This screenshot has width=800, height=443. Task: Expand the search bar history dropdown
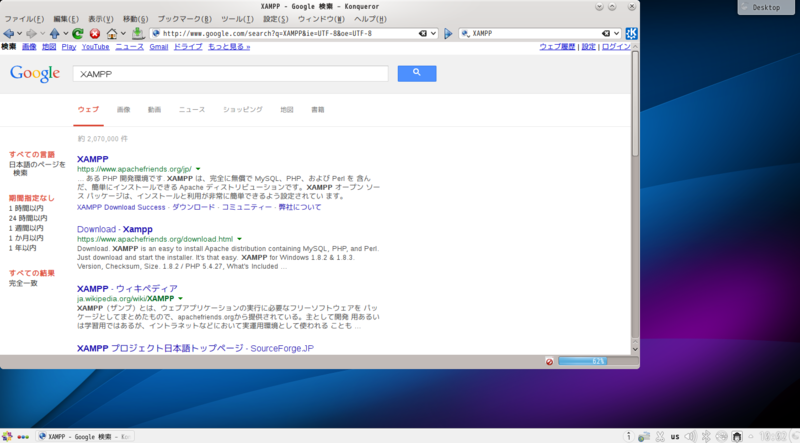[616, 34]
